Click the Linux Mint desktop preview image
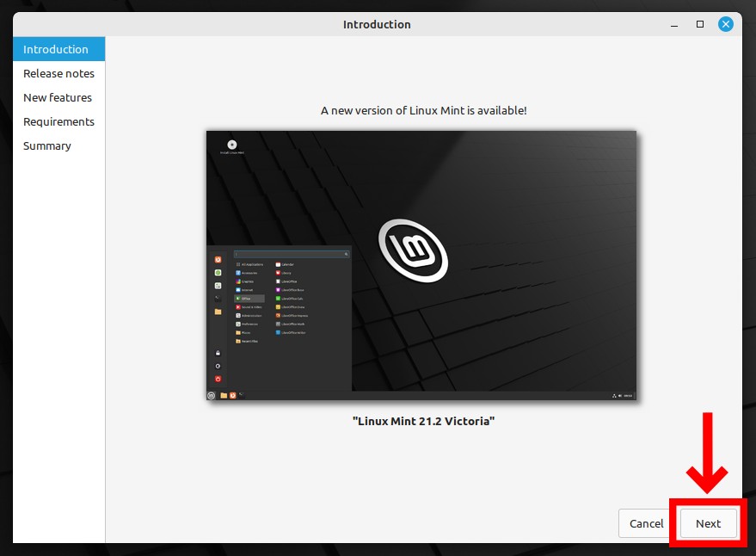The height and width of the screenshot is (556, 756). click(421, 265)
